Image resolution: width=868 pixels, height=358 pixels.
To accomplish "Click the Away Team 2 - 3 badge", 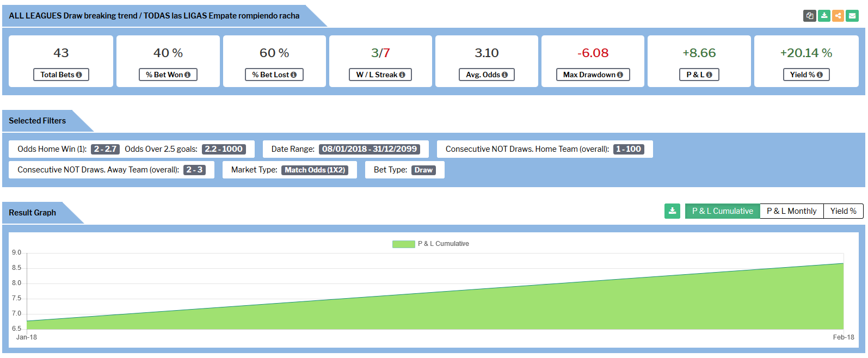I will coord(194,170).
